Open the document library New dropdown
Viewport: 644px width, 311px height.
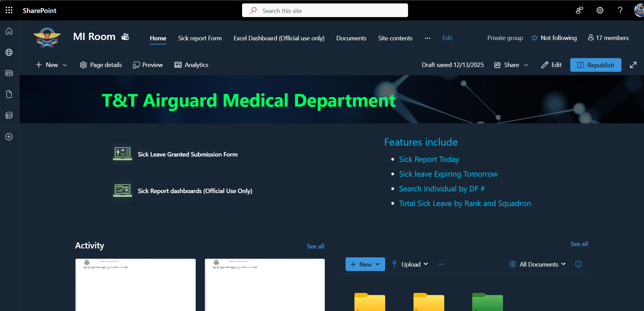coord(365,264)
